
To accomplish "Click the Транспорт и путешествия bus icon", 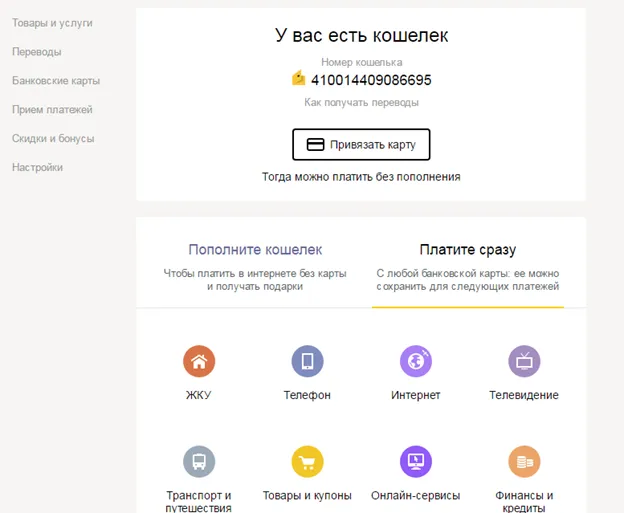I will click(x=199, y=462).
